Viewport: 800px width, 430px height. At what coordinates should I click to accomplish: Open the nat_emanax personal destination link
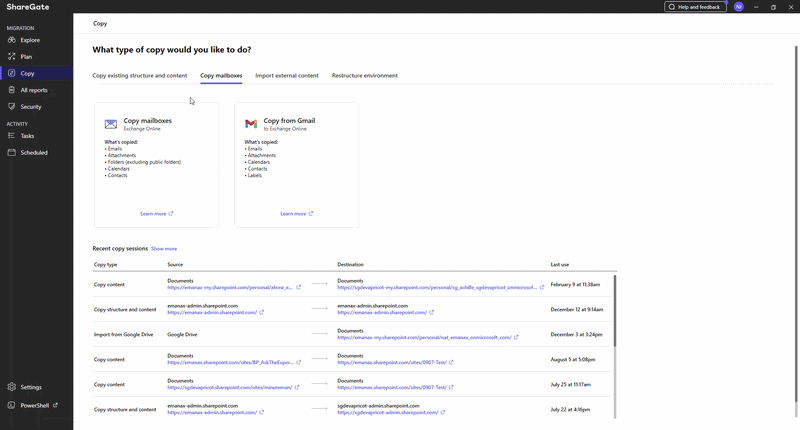click(424, 338)
